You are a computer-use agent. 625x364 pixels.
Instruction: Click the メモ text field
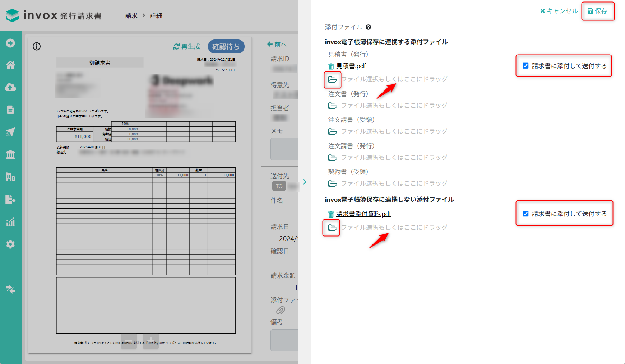(284, 149)
